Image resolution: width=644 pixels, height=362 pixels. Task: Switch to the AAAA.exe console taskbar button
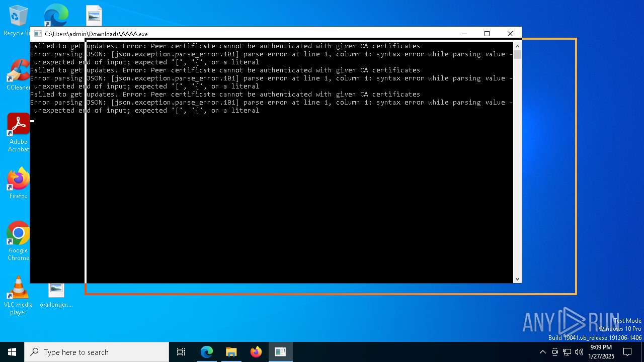280,352
